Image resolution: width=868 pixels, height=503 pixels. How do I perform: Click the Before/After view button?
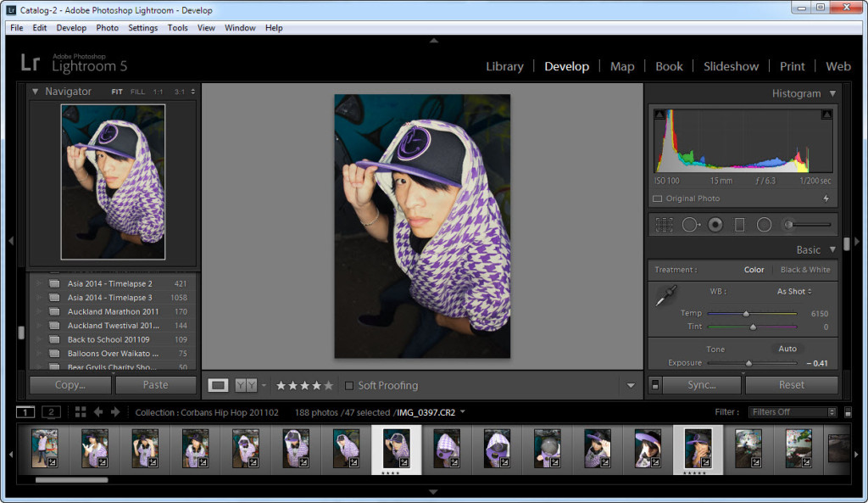(x=246, y=385)
